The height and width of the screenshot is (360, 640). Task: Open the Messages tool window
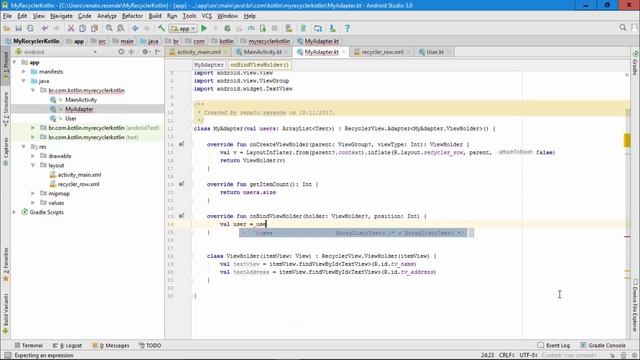111,345
